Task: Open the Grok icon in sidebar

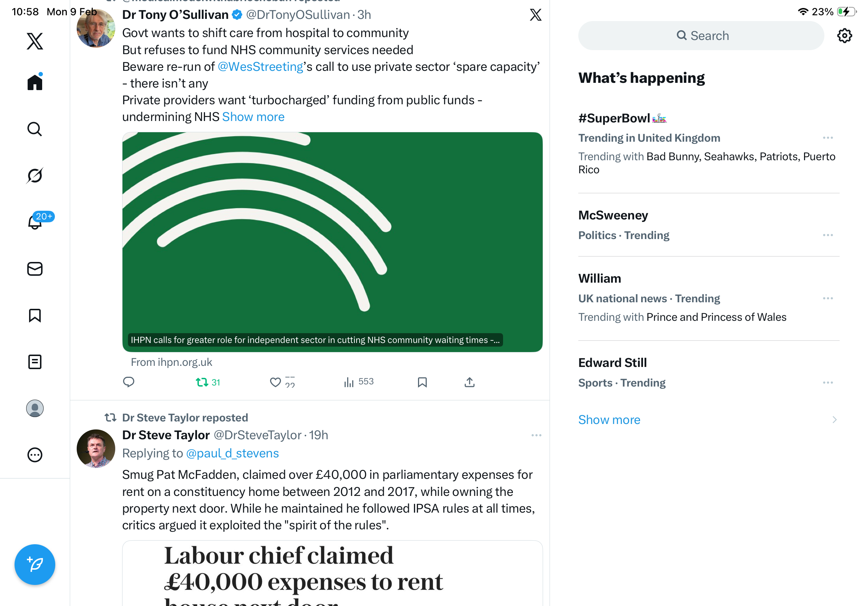Action: [35, 176]
